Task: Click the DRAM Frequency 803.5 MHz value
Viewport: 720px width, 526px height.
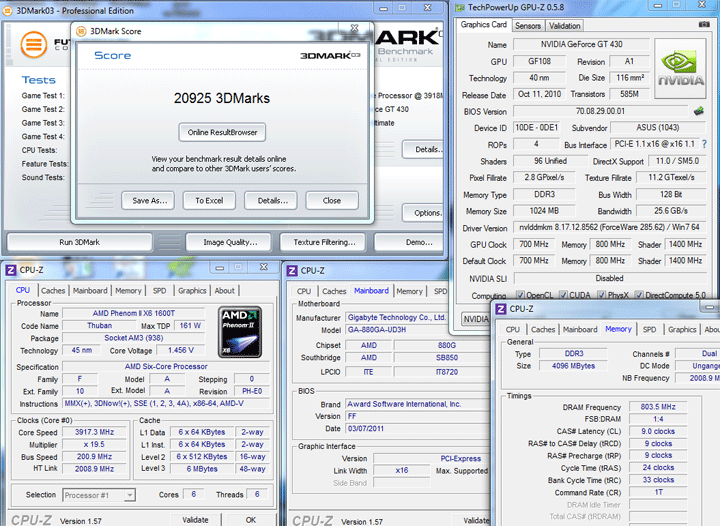Action: (x=658, y=407)
